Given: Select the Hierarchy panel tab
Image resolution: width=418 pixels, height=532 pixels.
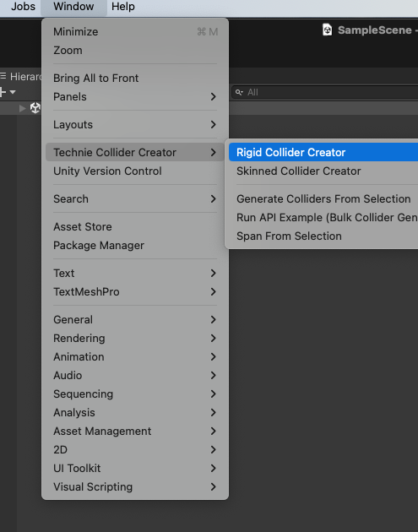Looking at the screenshot, I should [x=21, y=77].
